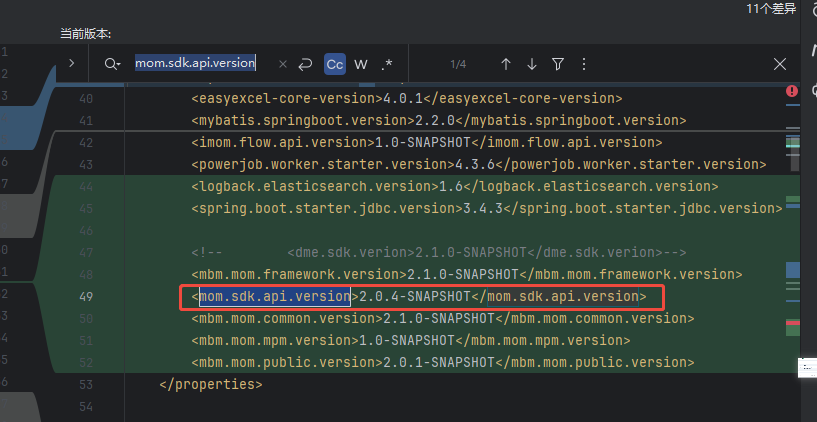Go to previous occurrence with up arrow

[506, 64]
